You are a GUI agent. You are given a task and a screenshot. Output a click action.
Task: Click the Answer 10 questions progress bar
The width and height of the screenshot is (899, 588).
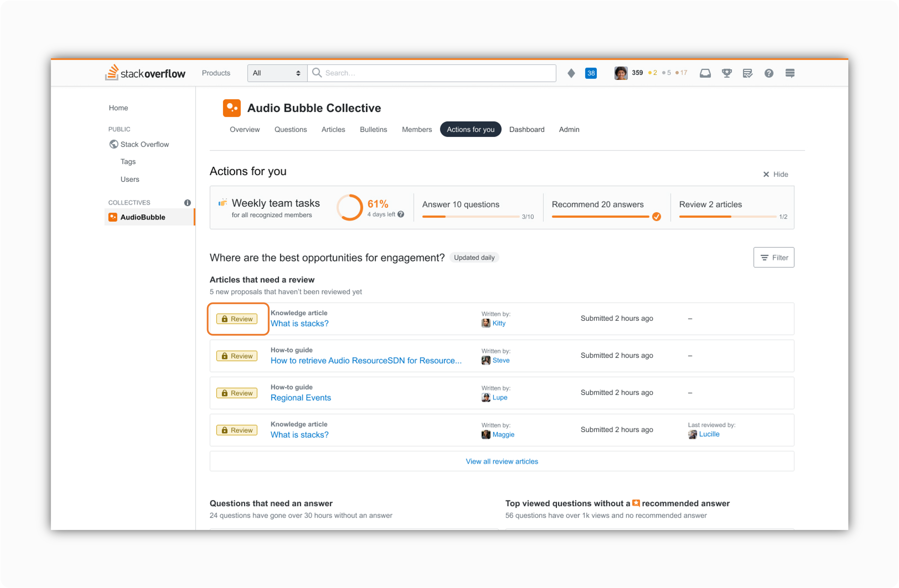(471, 217)
